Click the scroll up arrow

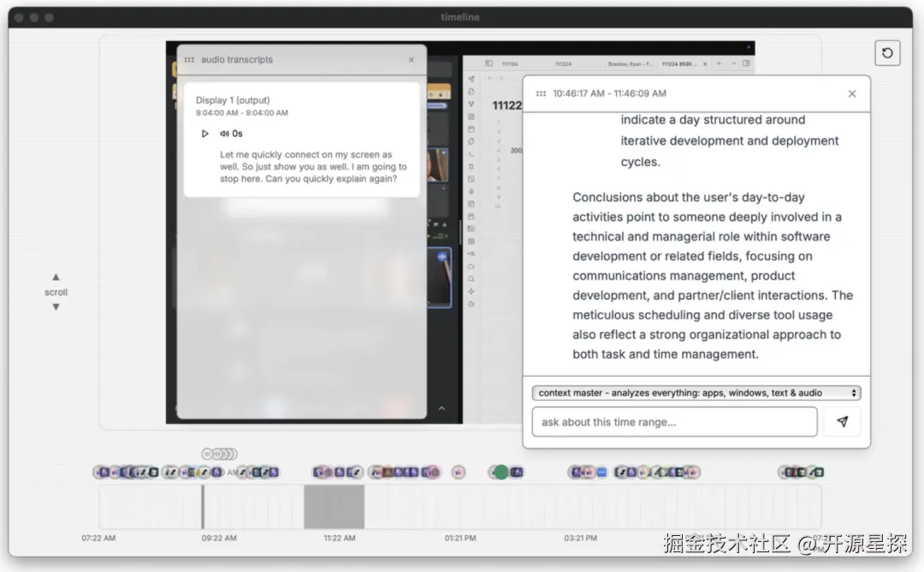[56, 277]
